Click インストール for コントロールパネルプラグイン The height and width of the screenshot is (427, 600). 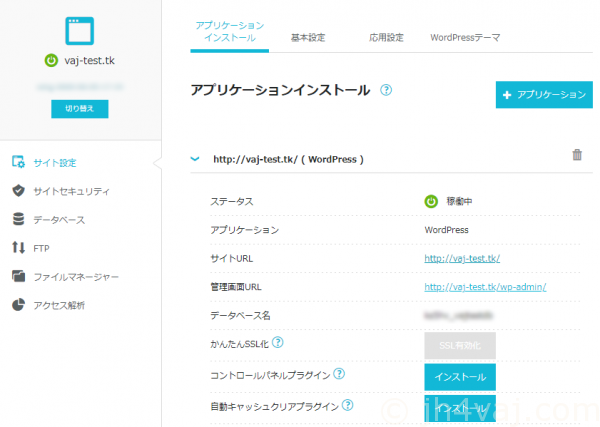459,377
